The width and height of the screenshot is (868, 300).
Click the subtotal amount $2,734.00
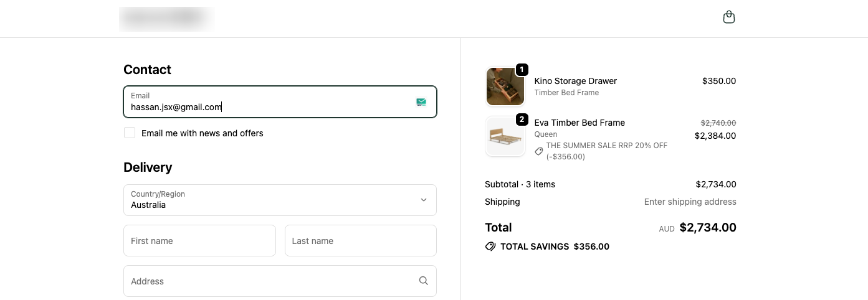click(x=716, y=184)
